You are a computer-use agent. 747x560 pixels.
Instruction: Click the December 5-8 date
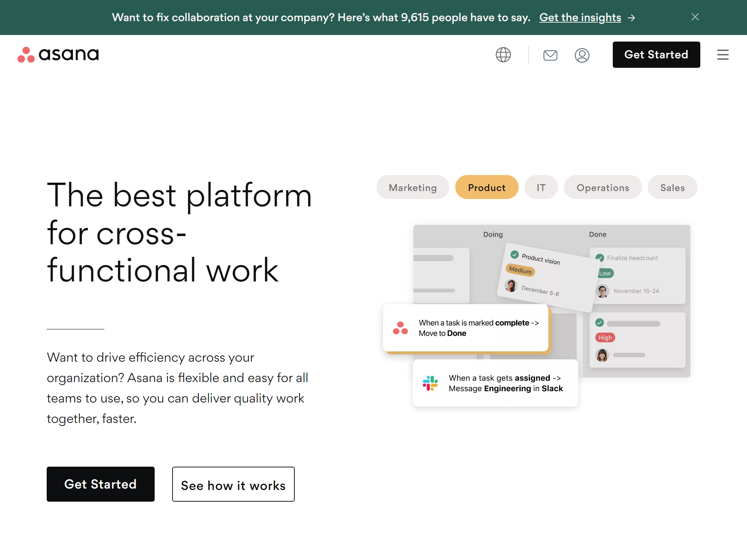tap(540, 291)
